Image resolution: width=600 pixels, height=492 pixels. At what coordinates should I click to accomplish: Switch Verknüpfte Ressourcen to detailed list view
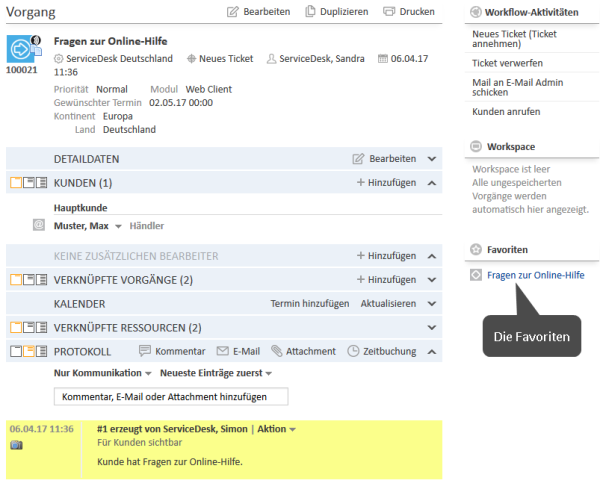(41, 327)
